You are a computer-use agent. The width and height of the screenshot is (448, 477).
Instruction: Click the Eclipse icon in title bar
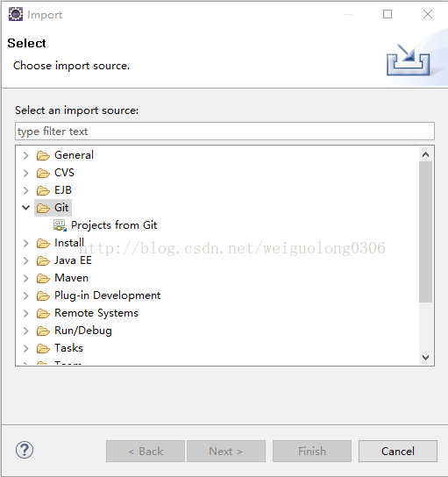pos(16,14)
